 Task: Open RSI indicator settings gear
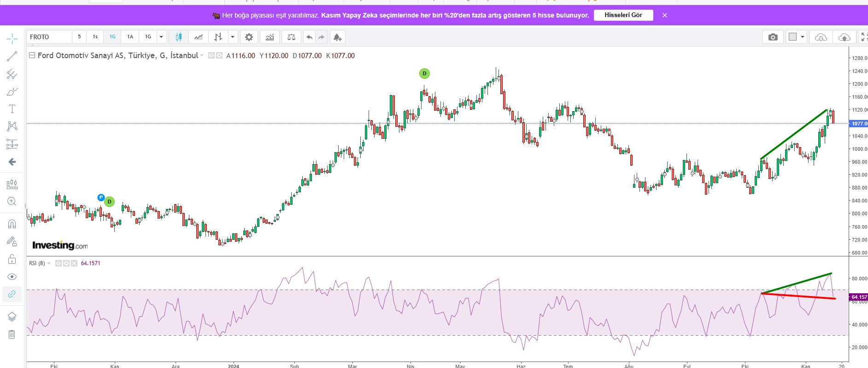point(66,263)
